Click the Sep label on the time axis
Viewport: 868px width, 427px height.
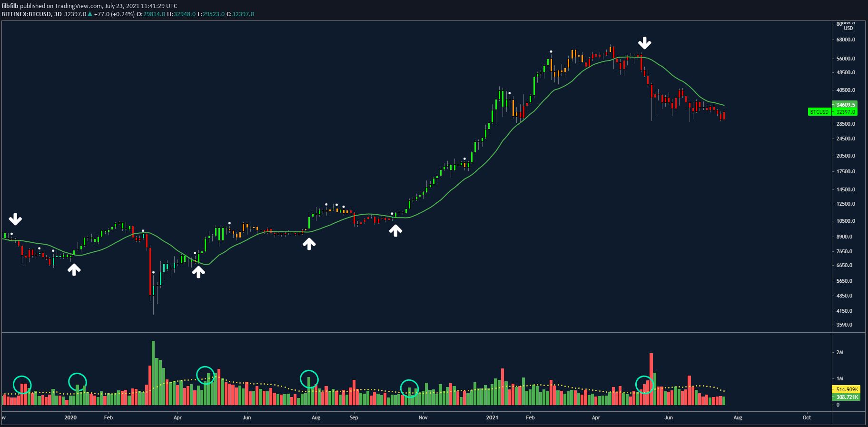pyautogui.click(x=354, y=417)
